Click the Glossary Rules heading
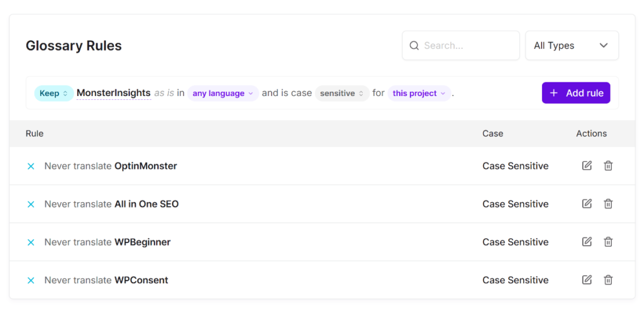 (x=74, y=46)
